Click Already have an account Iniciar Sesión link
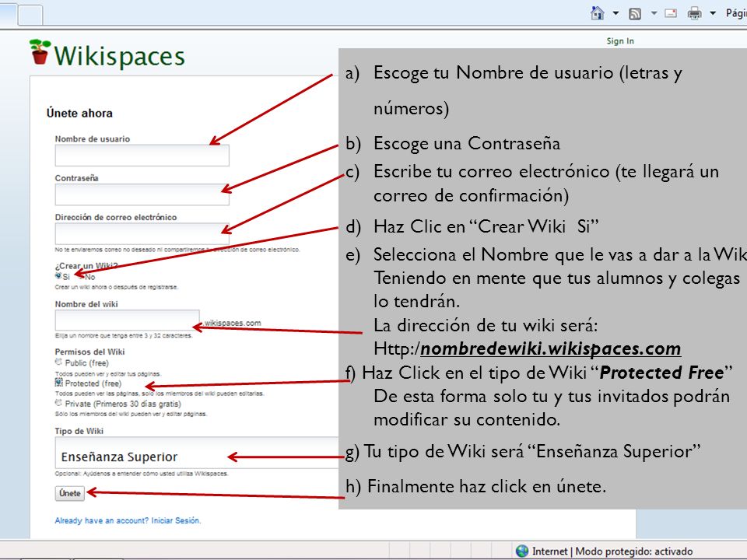The image size is (747, 560). pyautogui.click(x=128, y=520)
